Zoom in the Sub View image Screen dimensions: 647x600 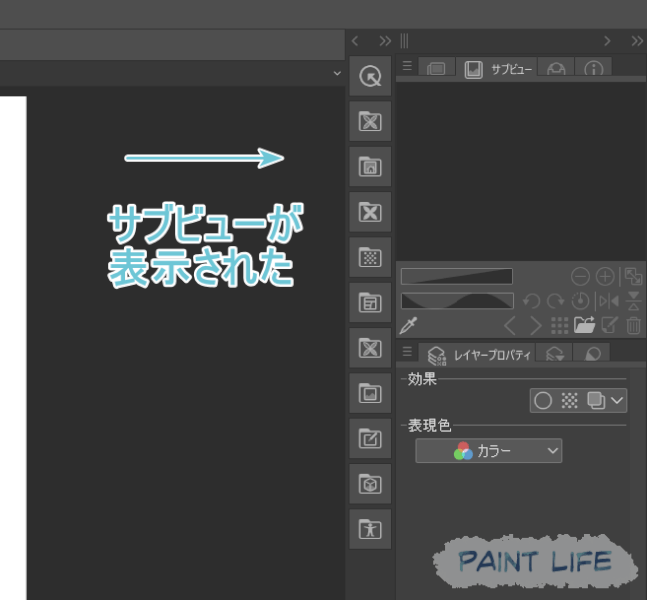[x=605, y=276]
